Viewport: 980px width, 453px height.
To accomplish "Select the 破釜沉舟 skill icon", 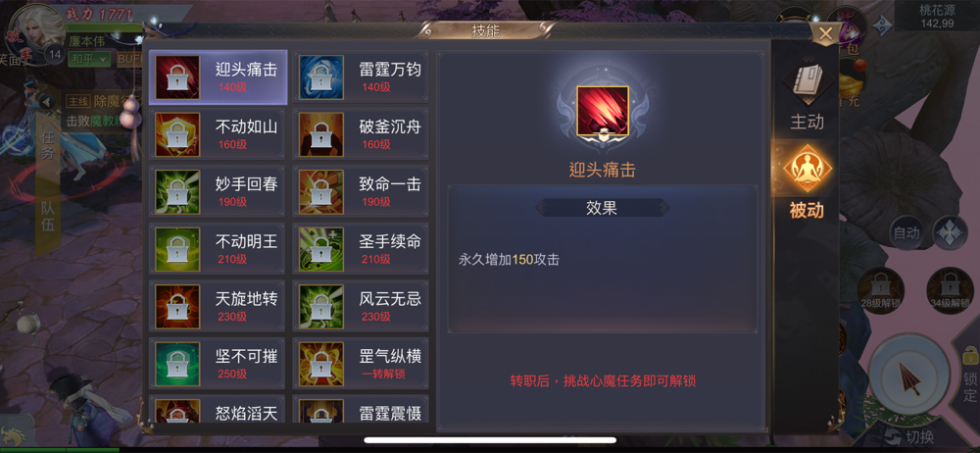I will [x=320, y=134].
